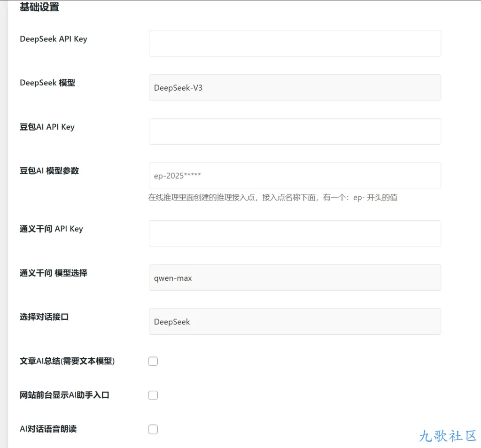481x448 pixels.
Task: Click the 豆包AI 模型参数 field with ep-2025*****
Action: pyautogui.click(x=295, y=175)
